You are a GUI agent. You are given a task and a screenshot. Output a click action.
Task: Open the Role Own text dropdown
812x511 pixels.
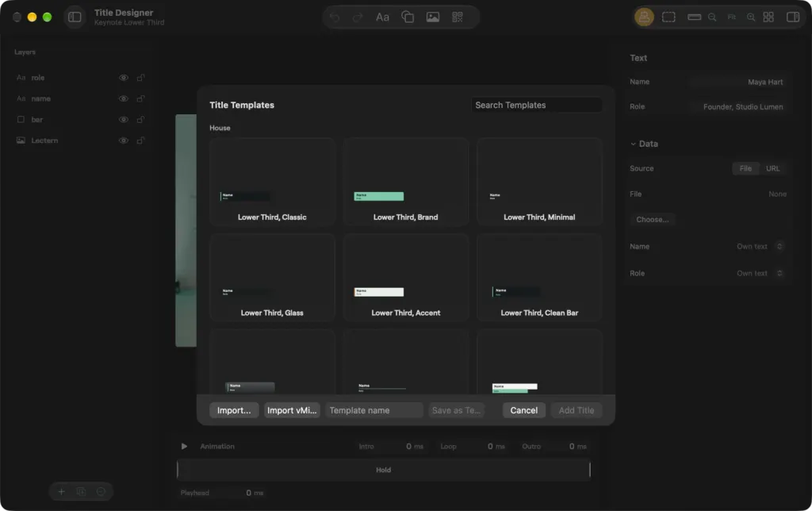click(x=759, y=273)
